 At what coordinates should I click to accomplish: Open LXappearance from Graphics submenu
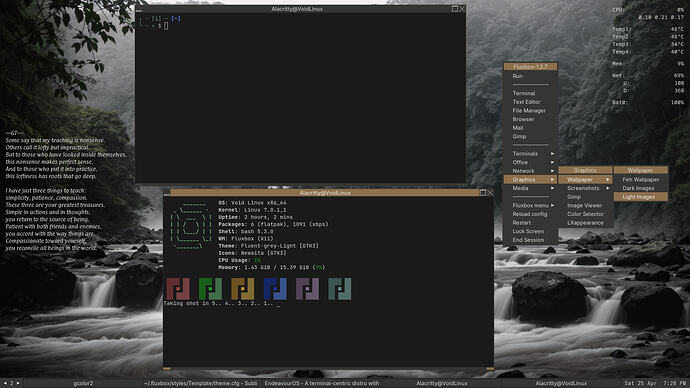coord(585,223)
